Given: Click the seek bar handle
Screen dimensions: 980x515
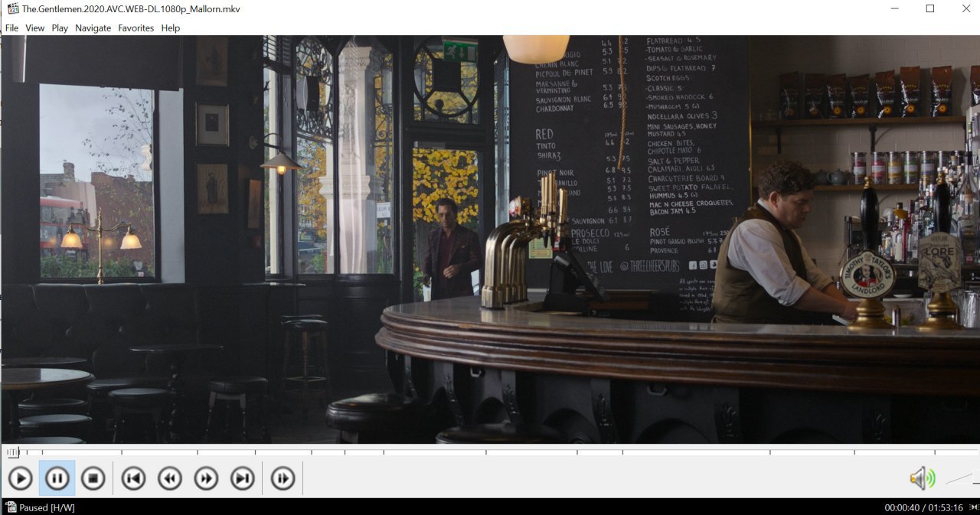Looking at the screenshot, I should point(13,452).
